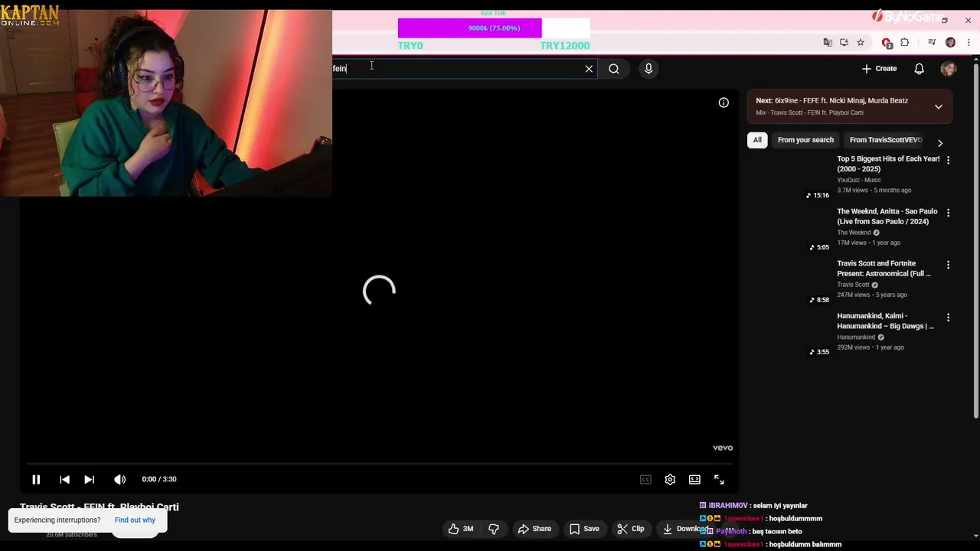Enter fullscreen mode on the player
This screenshot has width=980, height=551.
point(719,479)
